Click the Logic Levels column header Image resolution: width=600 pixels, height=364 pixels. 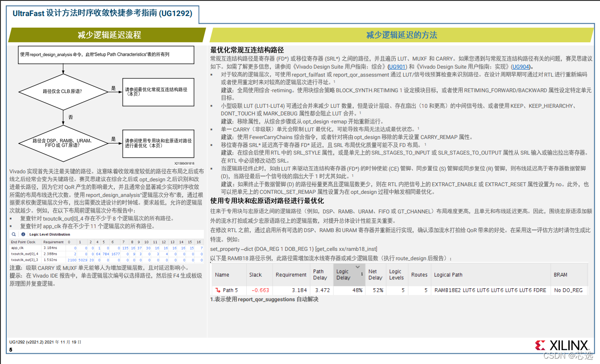pyautogui.click(x=396, y=274)
